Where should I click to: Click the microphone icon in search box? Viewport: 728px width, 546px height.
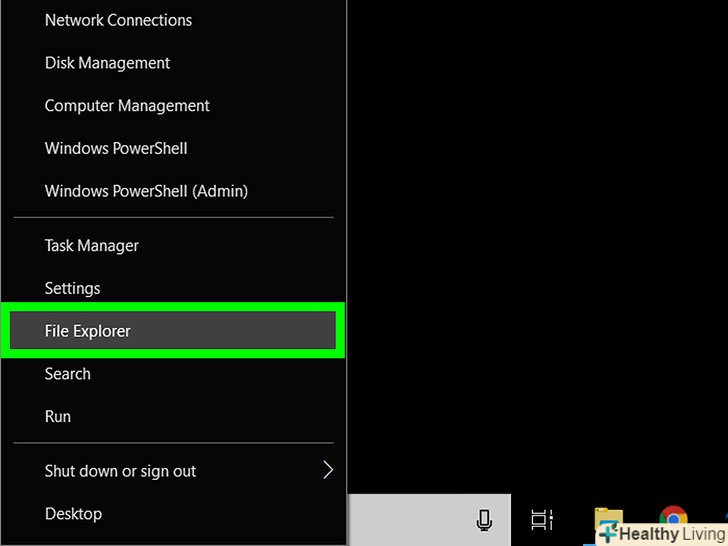pyautogui.click(x=484, y=520)
